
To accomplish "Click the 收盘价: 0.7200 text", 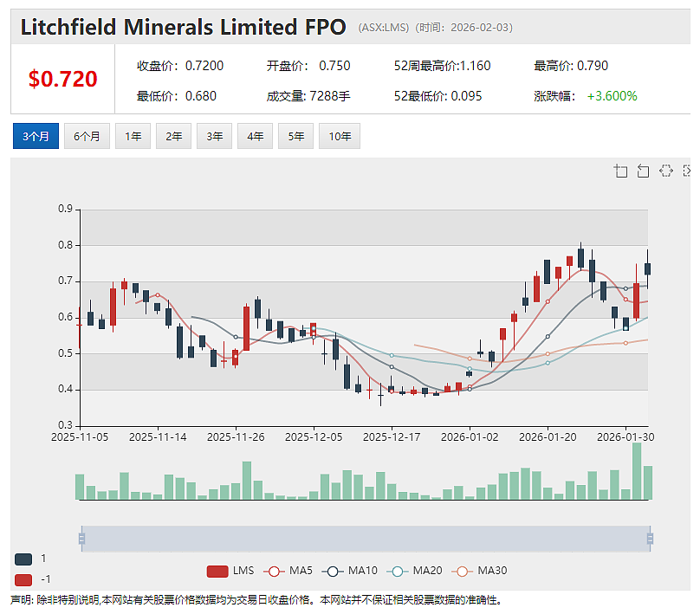I will (x=180, y=66).
